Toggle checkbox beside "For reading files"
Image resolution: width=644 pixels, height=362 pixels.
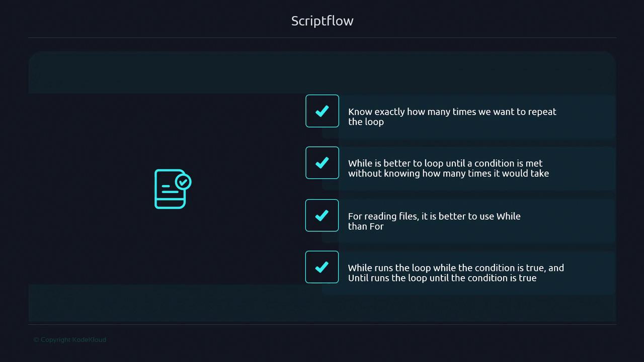point(322,215)
